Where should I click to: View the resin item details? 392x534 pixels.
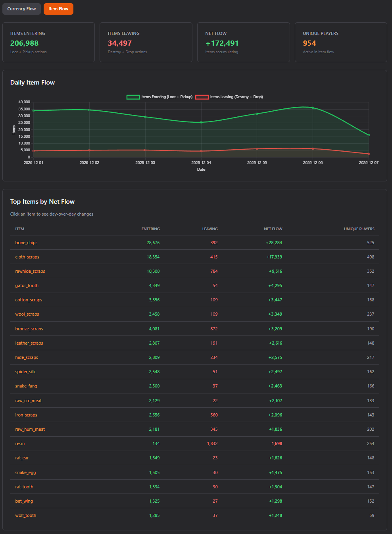[20, 443]
